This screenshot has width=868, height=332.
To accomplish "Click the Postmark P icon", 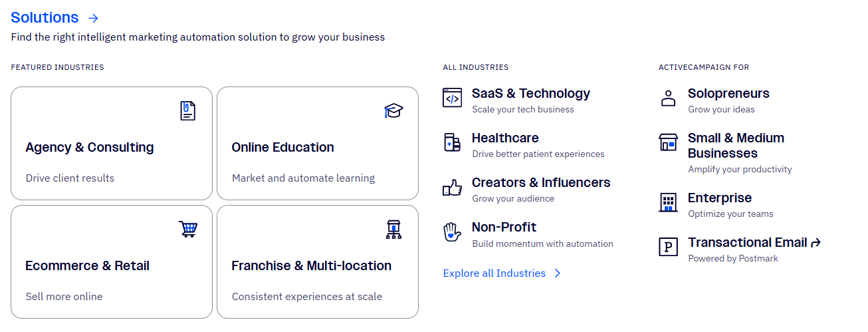I will pyautogui.click(x=668, y=247).
